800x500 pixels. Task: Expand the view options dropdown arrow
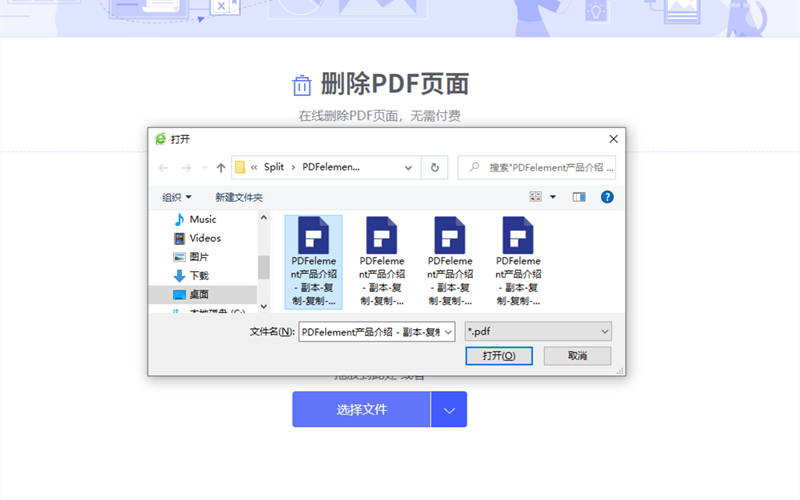tap(553, 197)
